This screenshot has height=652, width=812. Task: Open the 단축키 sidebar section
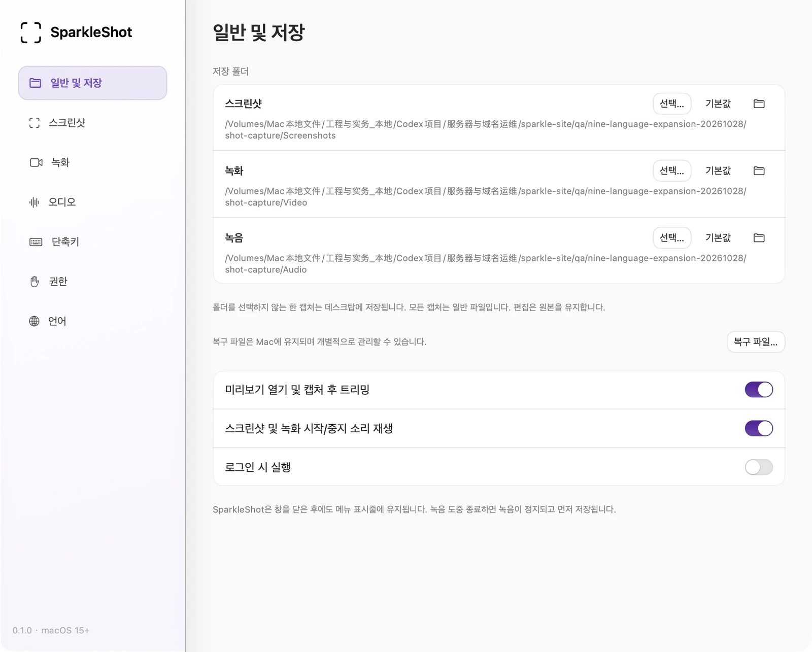tap(92, 242)
